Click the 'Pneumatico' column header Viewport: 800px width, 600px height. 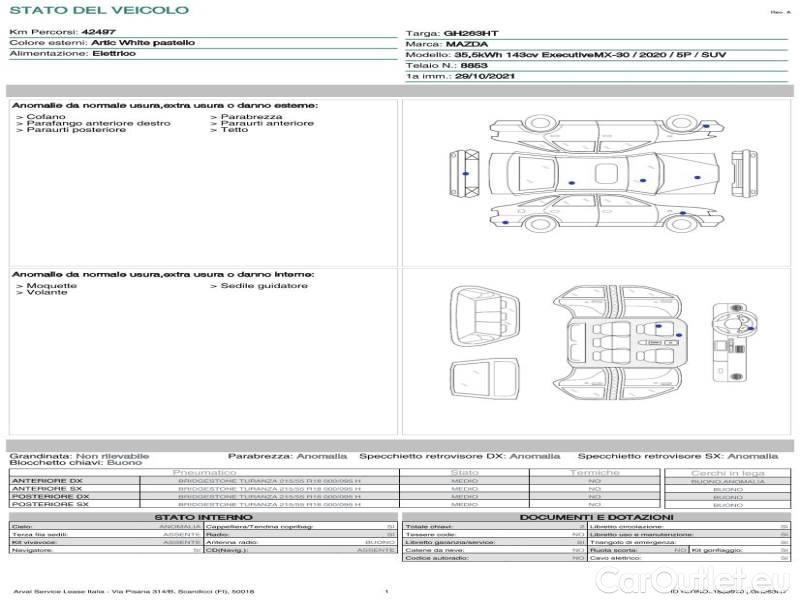(205, 472)
